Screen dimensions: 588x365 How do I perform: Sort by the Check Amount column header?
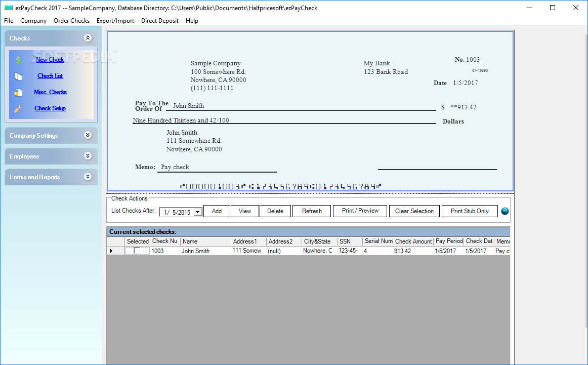tap(413, 241)
